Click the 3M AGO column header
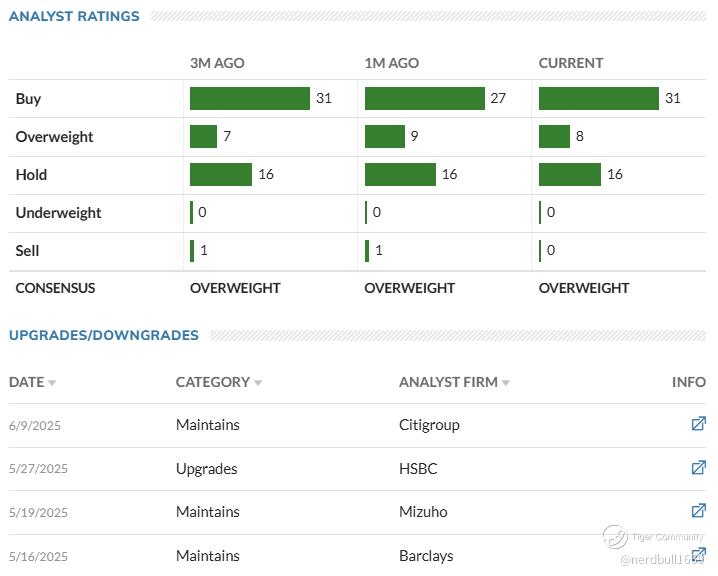 217,63
